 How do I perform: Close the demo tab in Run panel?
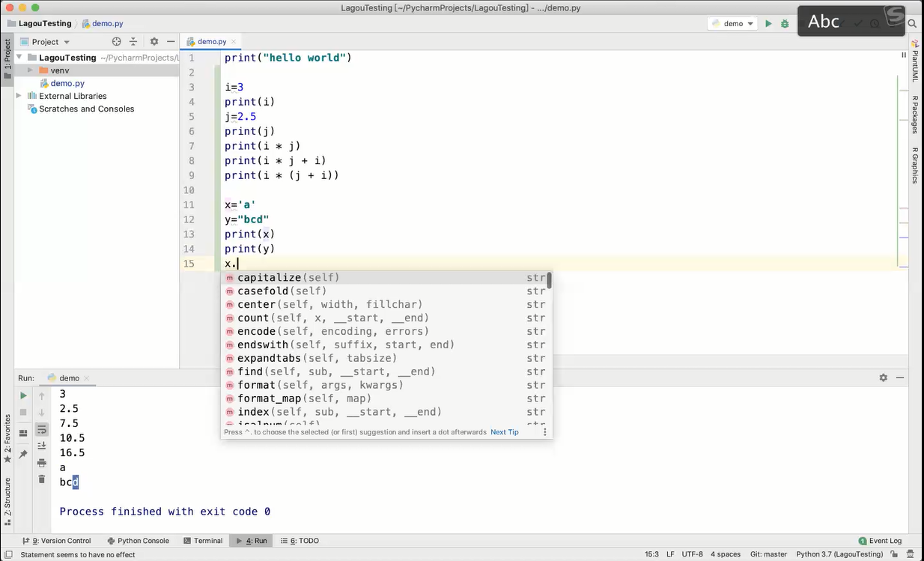(x=86, y=378)
